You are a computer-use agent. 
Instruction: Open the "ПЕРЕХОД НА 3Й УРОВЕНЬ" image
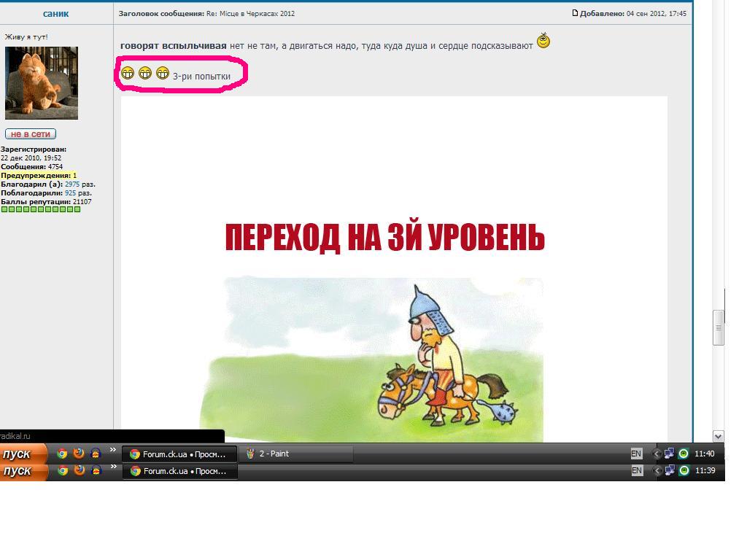point(385,237)
